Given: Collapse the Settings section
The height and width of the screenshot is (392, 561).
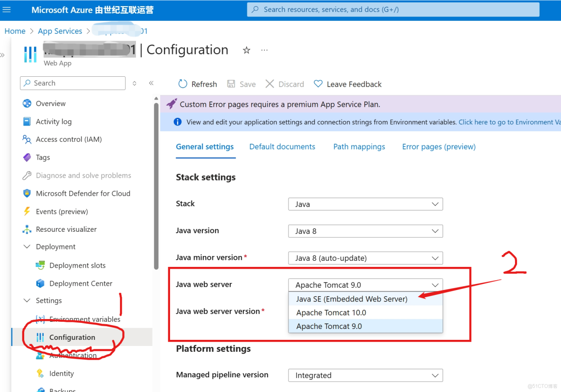Looking at the screenshot, I should 27,300.
